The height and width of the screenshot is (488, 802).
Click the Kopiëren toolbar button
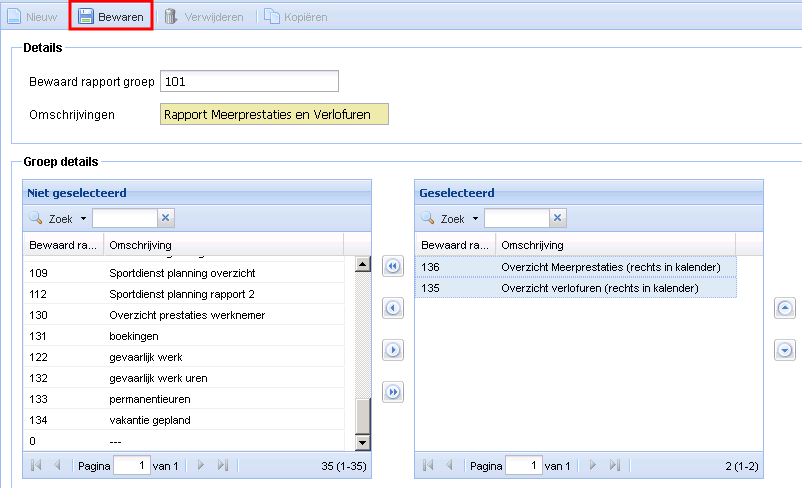pyautogui.click(x=297, y=16)
